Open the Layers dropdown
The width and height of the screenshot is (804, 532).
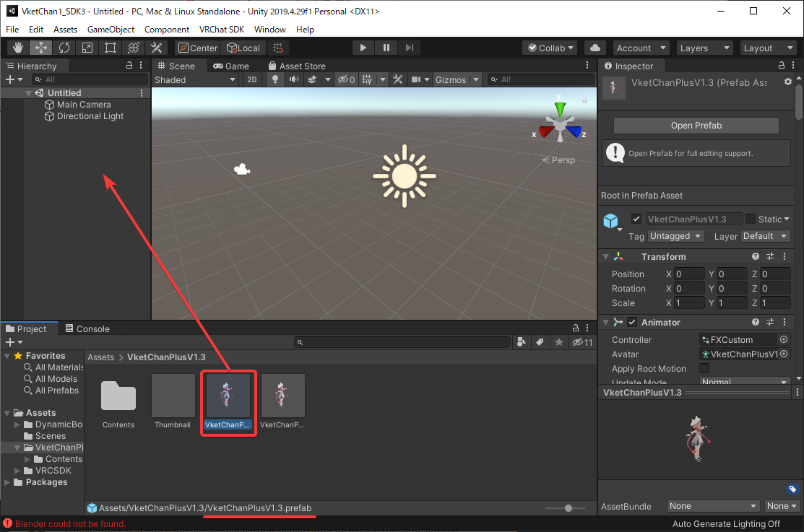(704, 48)
